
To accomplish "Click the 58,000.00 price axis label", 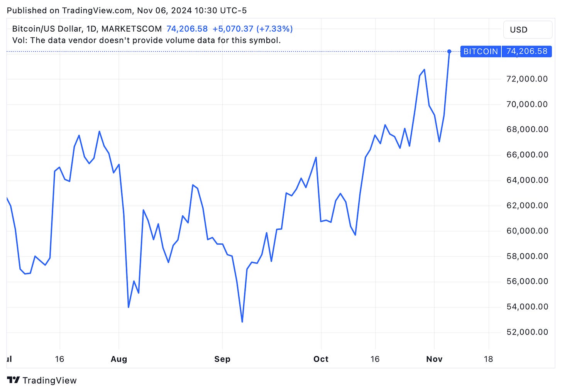I will [x=527, y=256].
